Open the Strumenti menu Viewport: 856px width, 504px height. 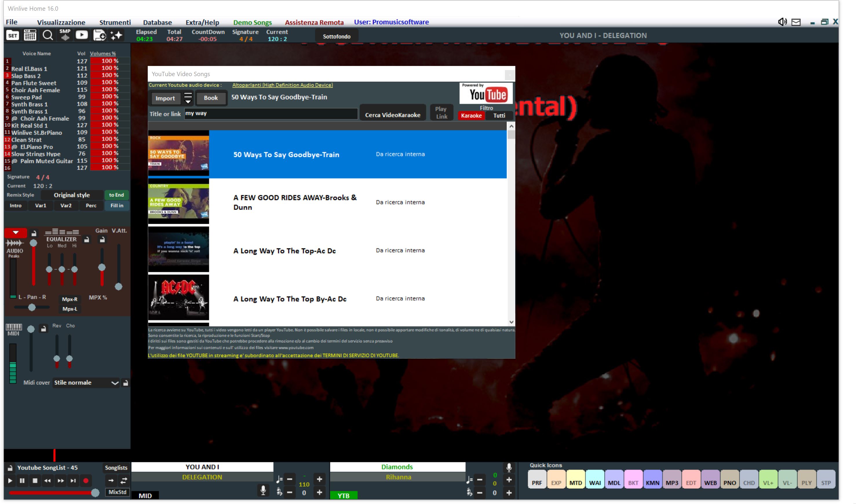115,22
